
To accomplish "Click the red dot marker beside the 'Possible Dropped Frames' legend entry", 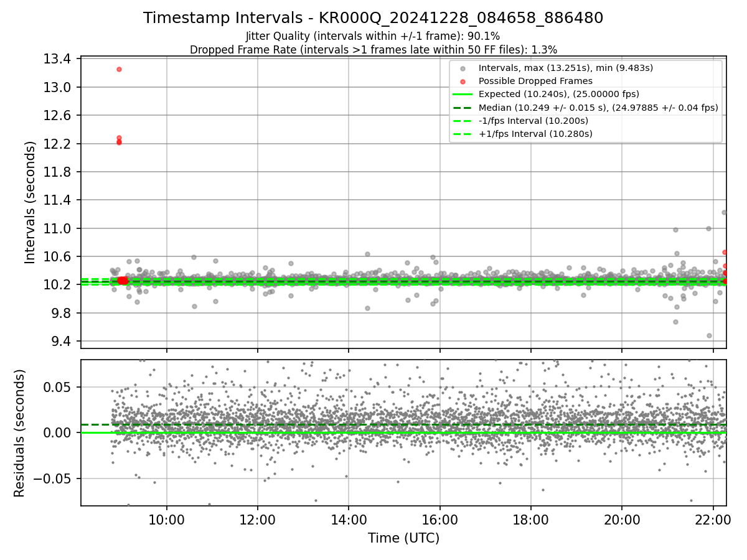I will 462,82.
